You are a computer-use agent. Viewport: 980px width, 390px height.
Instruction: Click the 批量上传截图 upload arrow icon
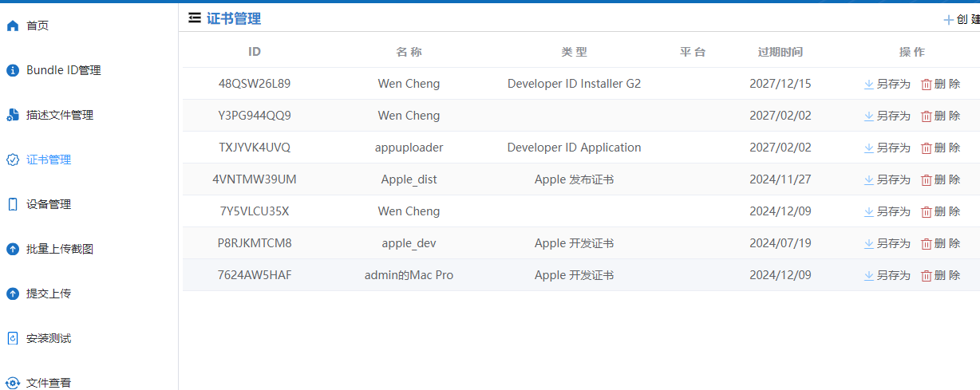point(12,249)
